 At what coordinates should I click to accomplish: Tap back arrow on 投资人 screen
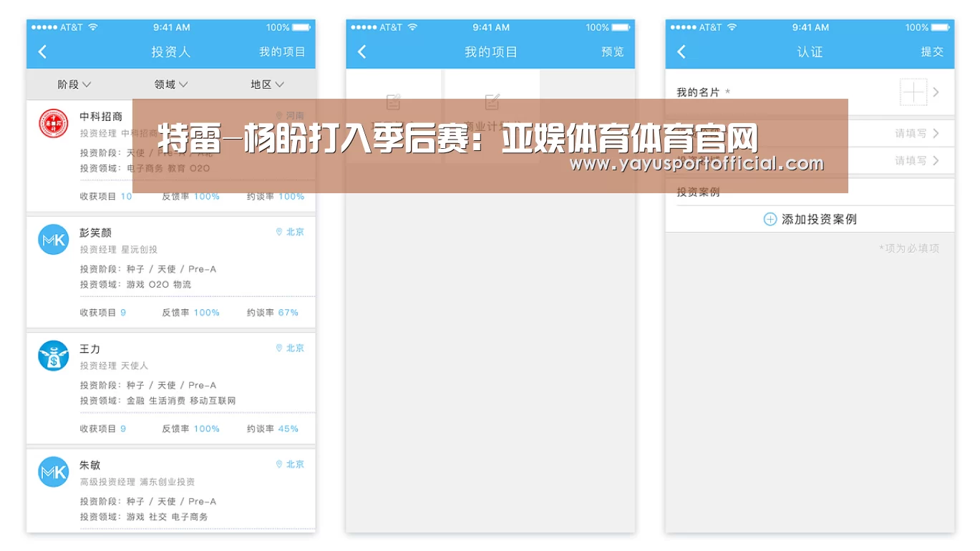pyautogui.click(x=42, y=52)
